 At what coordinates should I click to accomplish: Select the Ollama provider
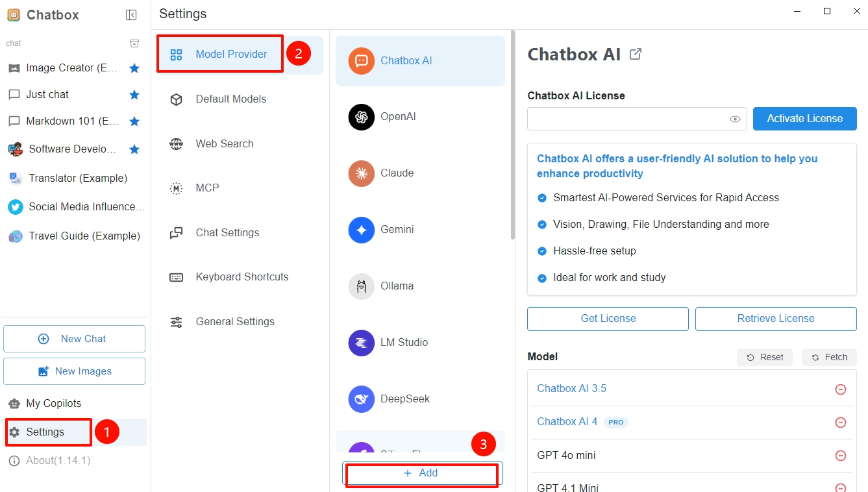(x=420, y=286)
